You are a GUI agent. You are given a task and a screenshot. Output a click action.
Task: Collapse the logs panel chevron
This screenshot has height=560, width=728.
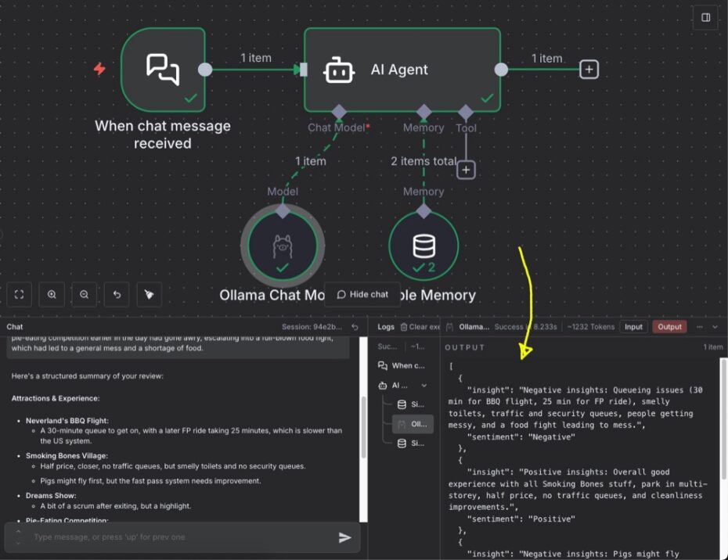tap(715, 327)
